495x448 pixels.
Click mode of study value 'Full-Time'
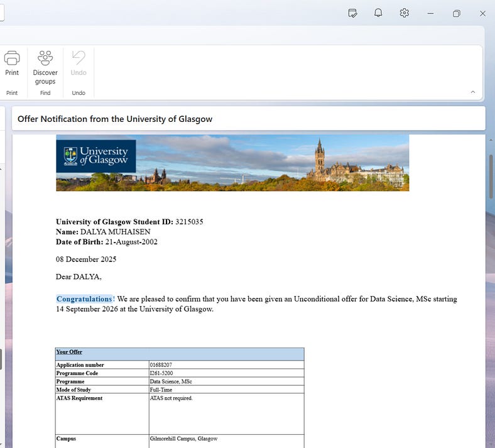point(161,390)
